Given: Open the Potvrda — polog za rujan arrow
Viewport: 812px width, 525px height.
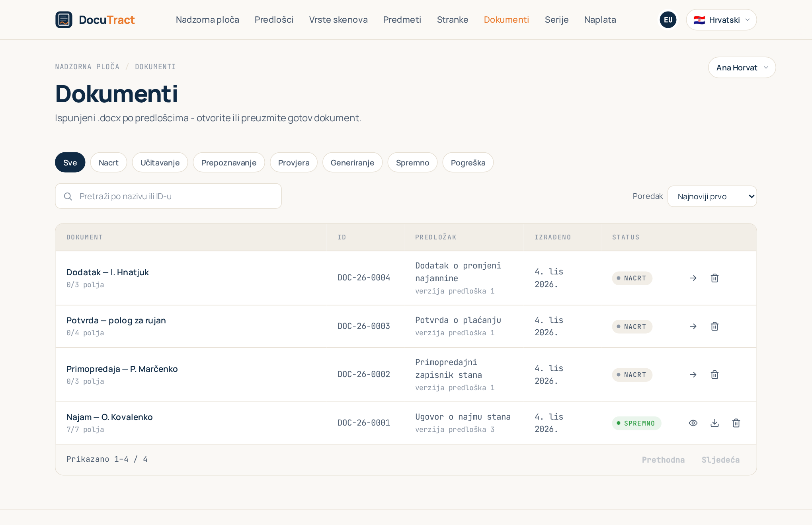Looking at the screenshot, I should pos(693,327).
